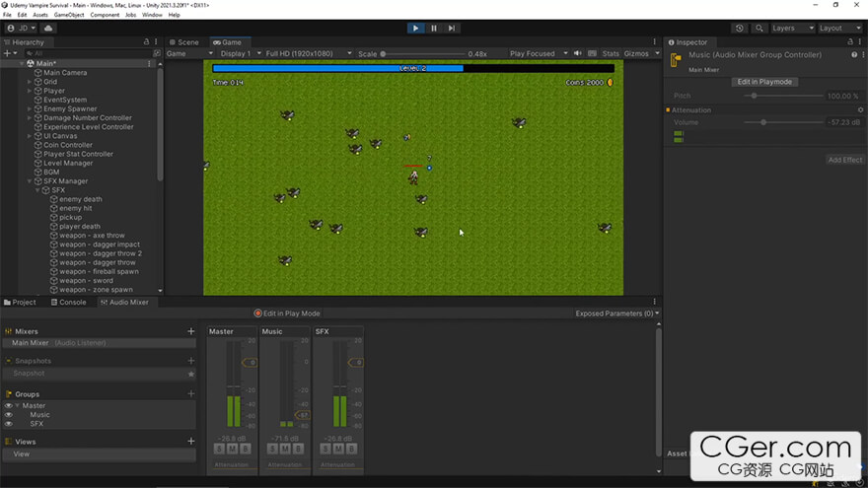Toggle Mute on Master mixer strip
The height and width of the screenshot is (488, 868).
pyautogui.click(x=232, y=449)
